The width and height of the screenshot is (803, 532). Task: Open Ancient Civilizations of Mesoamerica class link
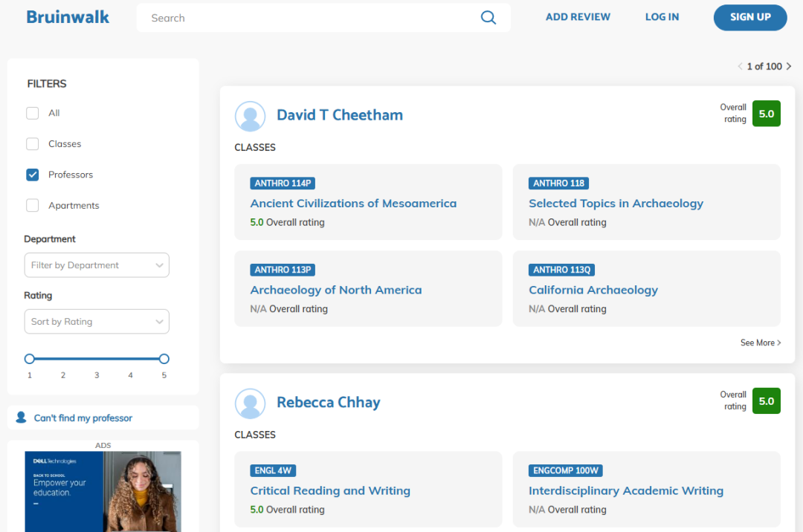(353, 204)
